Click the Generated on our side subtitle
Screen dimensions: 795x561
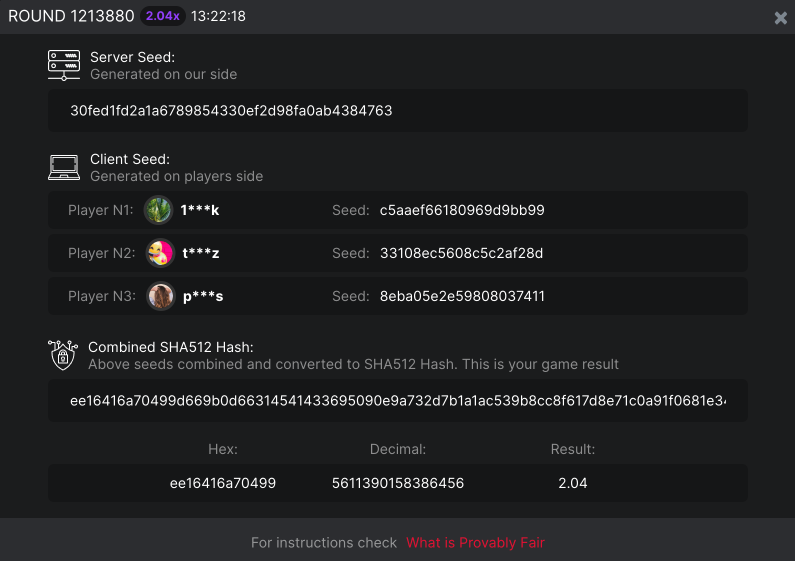(164, 75)
